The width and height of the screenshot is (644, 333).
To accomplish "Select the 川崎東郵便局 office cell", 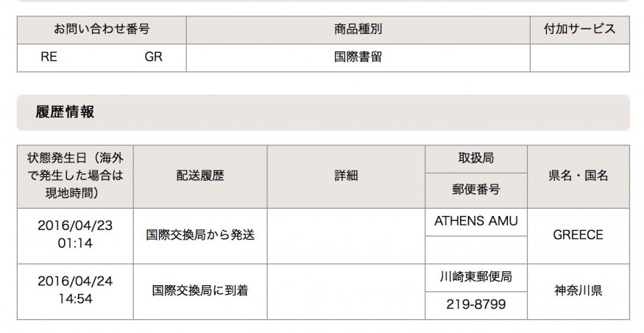I will [x=475, y=276].
